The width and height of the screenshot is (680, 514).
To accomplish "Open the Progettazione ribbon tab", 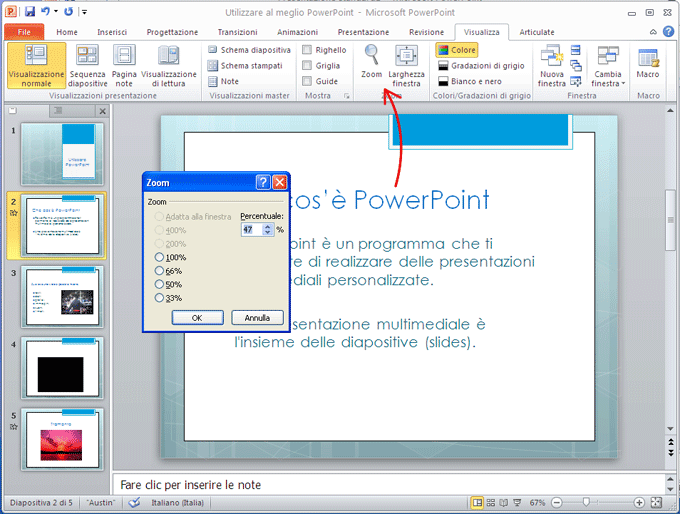I will [x=172, y=32].
